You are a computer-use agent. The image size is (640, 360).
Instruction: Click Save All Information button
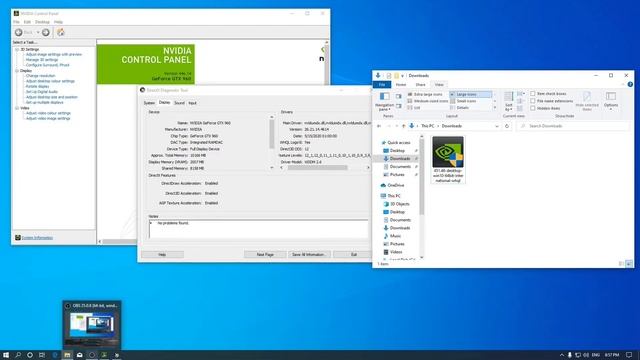pos(309,254)
